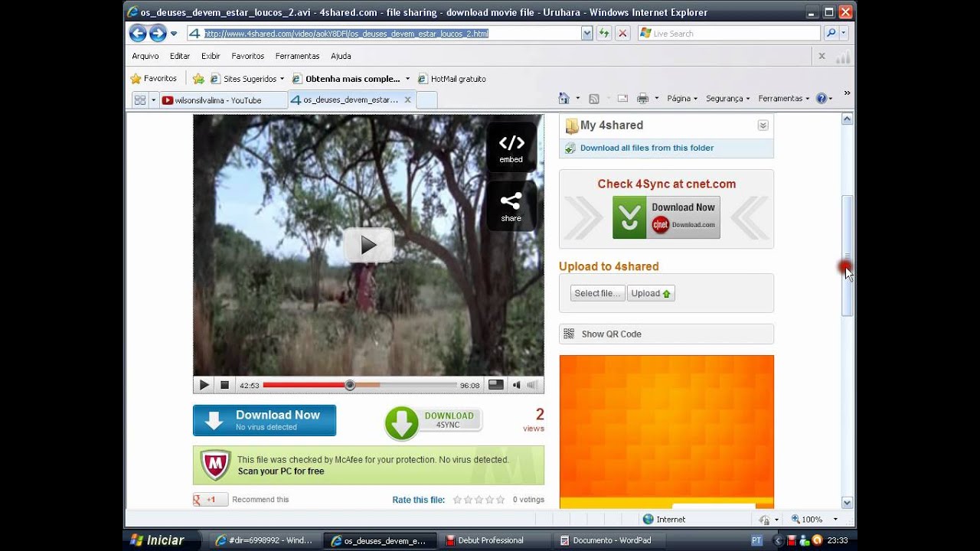Screen dimensions: 980x551
Task: Click the green Refresh page icon
Action: point(604,34)
